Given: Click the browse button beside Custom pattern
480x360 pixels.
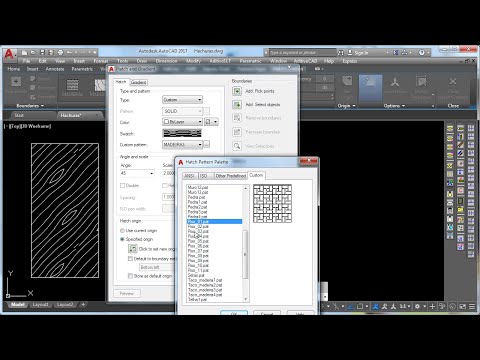Looking at the screenshot, I should click(207, 144).
